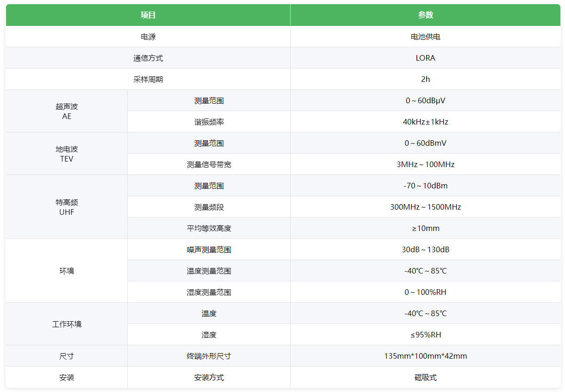
Task: Click the 2h sampling period value
Action: click(x=425, y=79)
